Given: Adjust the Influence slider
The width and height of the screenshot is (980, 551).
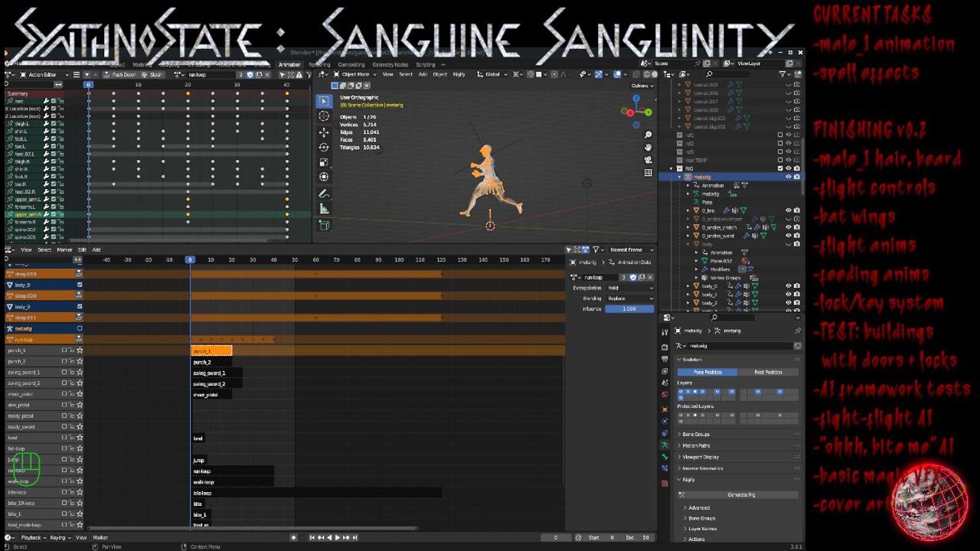Looking at the screenshot, I should [x=629, y=309].
